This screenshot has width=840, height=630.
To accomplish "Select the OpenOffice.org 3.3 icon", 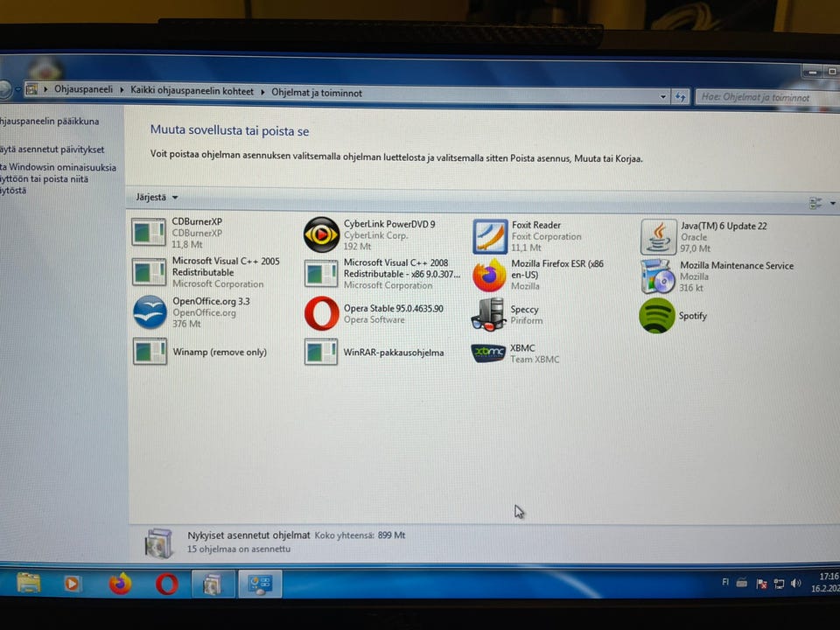I will point(150,311).
